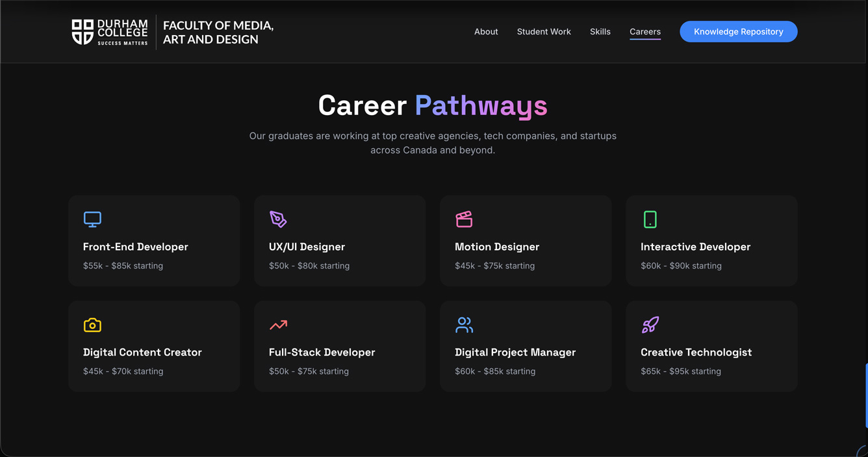Click the UX/UI Designer card title

click(x=307, y=246)
